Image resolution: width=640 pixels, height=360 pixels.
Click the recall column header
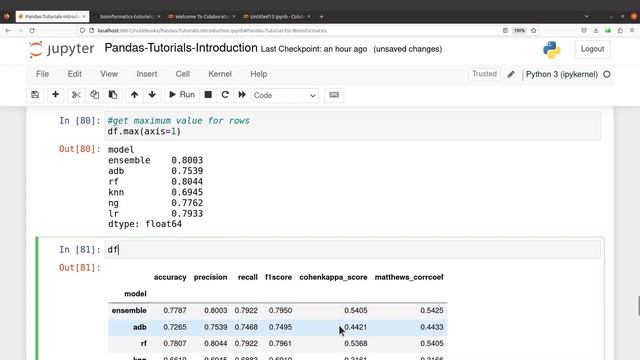(247, 277)
